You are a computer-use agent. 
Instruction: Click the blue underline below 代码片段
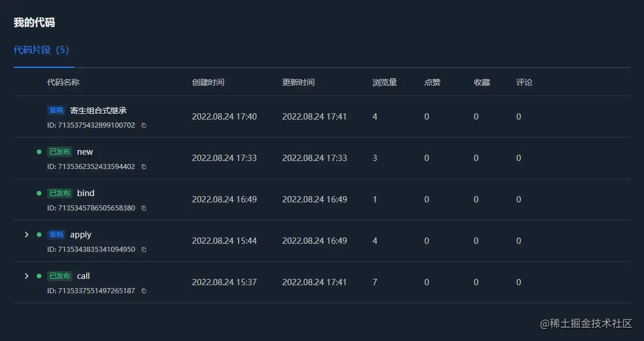[x=43, y=67]
